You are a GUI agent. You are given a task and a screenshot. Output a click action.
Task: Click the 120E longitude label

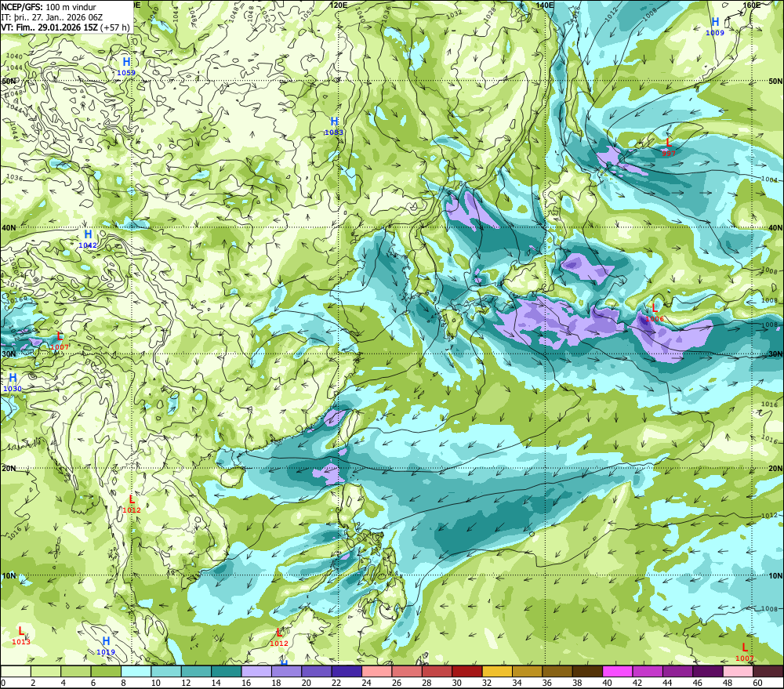339,5
